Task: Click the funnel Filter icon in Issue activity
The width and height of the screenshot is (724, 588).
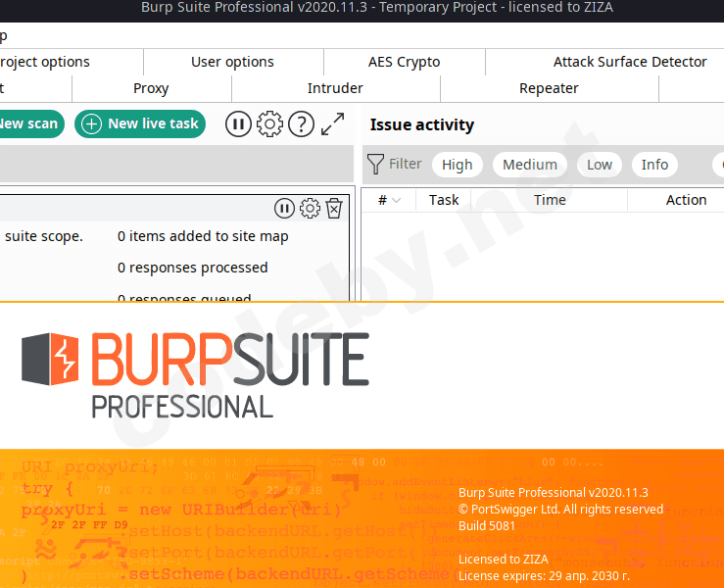Action: [x=375, y=165]
